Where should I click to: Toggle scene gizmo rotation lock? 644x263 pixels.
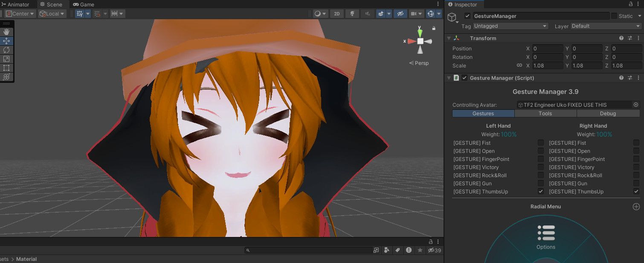coord(434,28)
